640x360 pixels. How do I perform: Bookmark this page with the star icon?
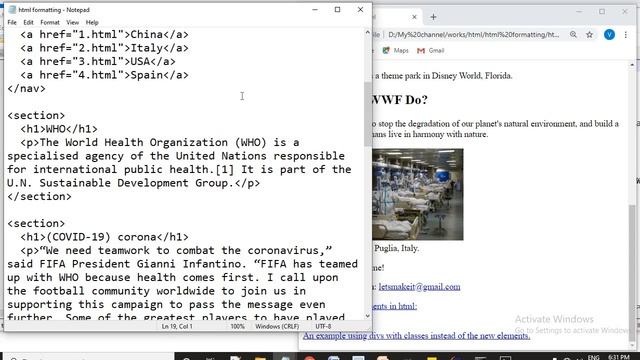(589, 35)
